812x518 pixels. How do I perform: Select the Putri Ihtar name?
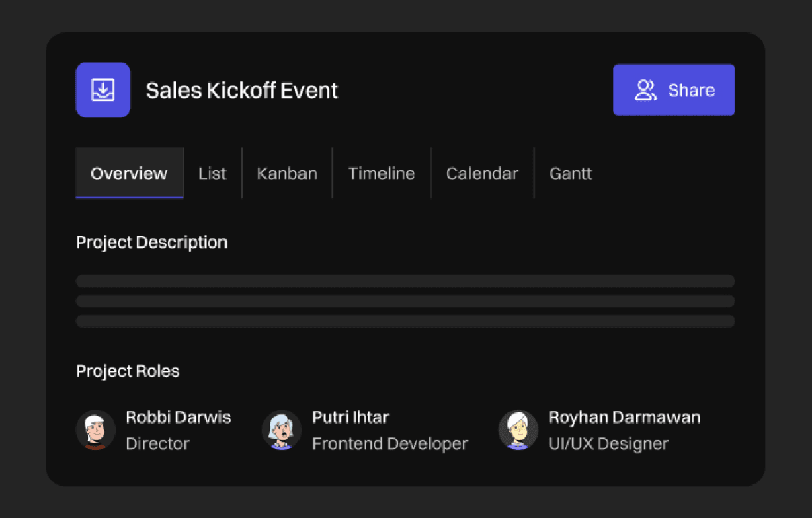(x=350, y=417)
